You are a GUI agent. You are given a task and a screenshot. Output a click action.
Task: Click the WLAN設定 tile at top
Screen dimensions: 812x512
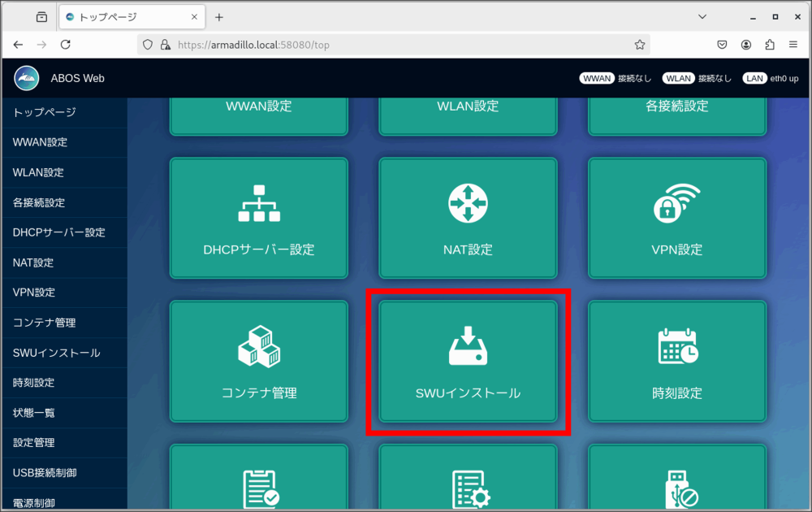click(468, 110)
